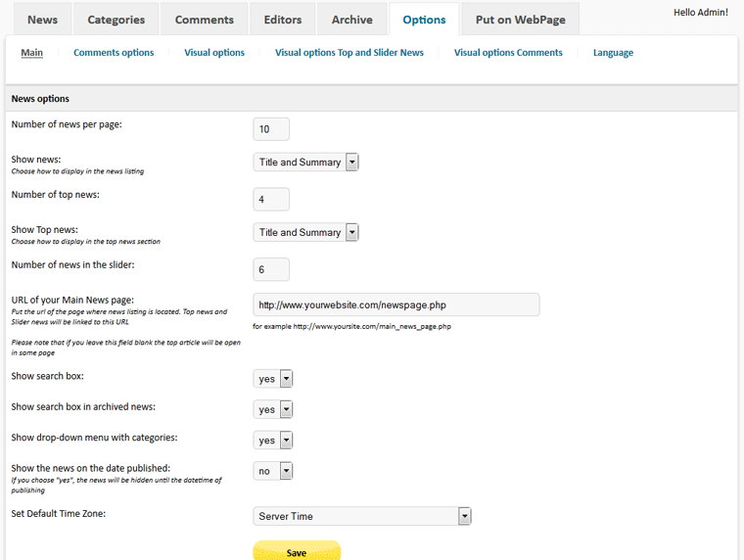Open Show search box in archived news dropdown
The image size is (744, 560).
273,409
